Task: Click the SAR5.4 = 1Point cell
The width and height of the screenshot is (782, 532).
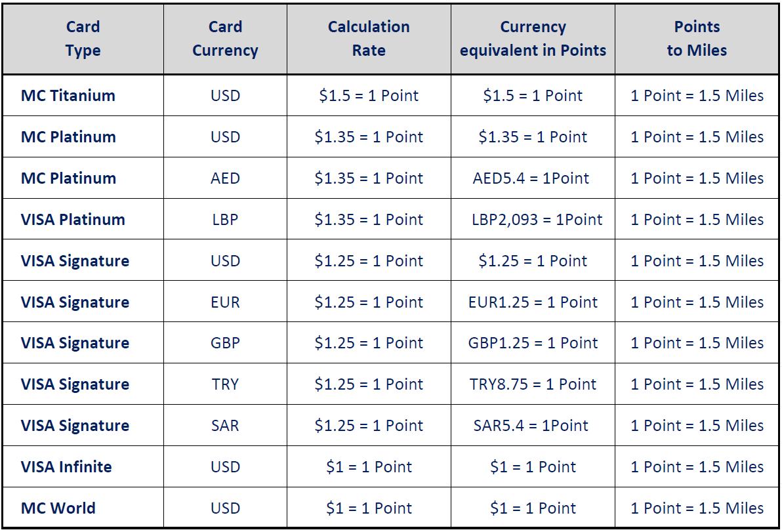Action: (x=531, y=426)
